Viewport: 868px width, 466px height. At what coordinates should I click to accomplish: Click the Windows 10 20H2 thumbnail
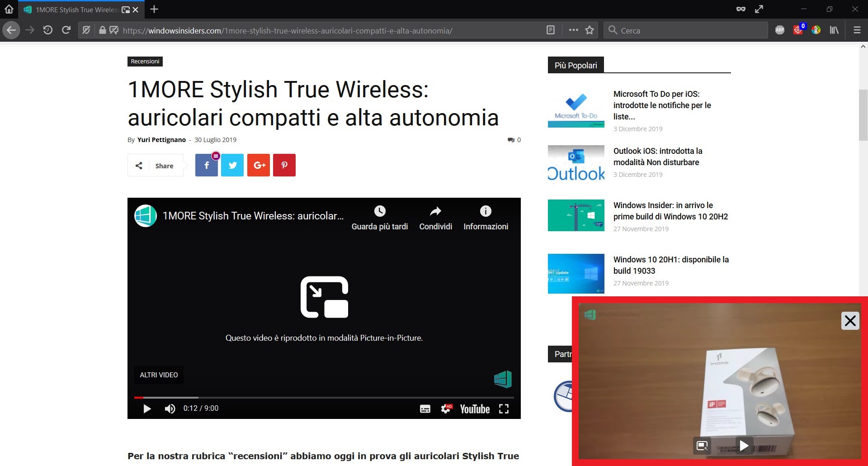[x=576, y=215]
